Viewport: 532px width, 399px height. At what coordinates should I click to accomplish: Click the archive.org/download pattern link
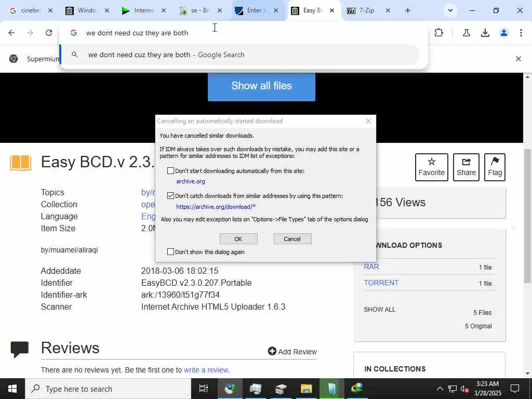click(216, 206)
